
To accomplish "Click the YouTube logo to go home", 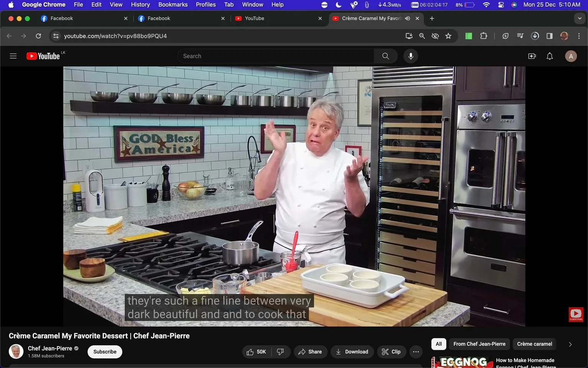I will coord(42,56).
